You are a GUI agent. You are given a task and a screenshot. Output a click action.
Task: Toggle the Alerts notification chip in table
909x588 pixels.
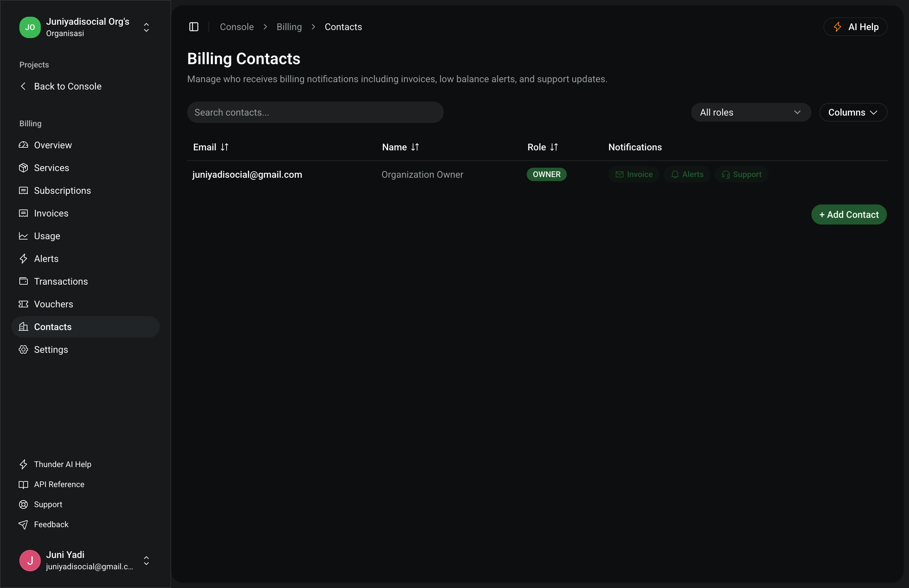click(687, 174)
